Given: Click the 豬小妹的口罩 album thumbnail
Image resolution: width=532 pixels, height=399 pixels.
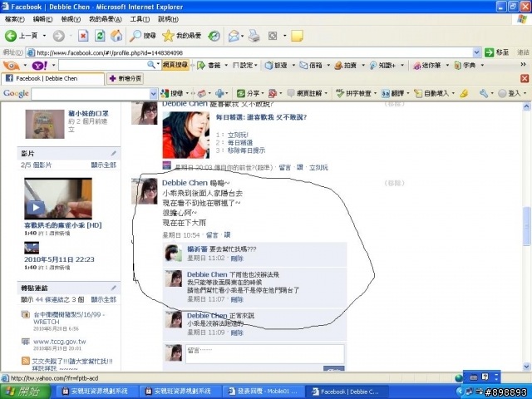Looking at the screenshot, I should pos(45,124).
